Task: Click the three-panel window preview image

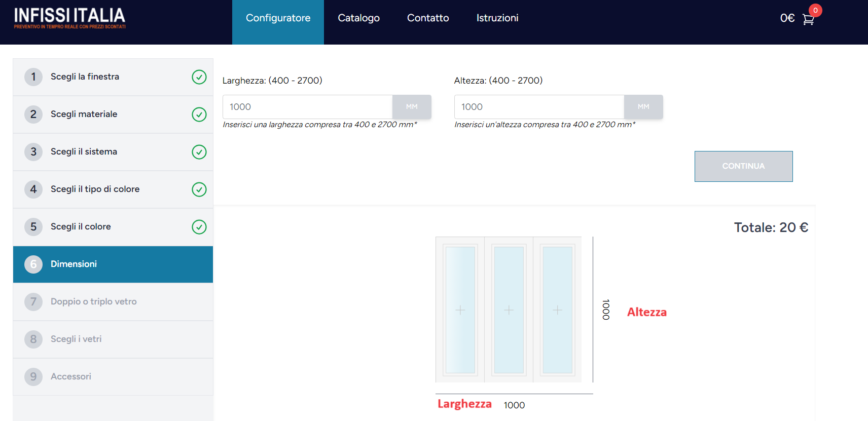Action: pos(509,310)
